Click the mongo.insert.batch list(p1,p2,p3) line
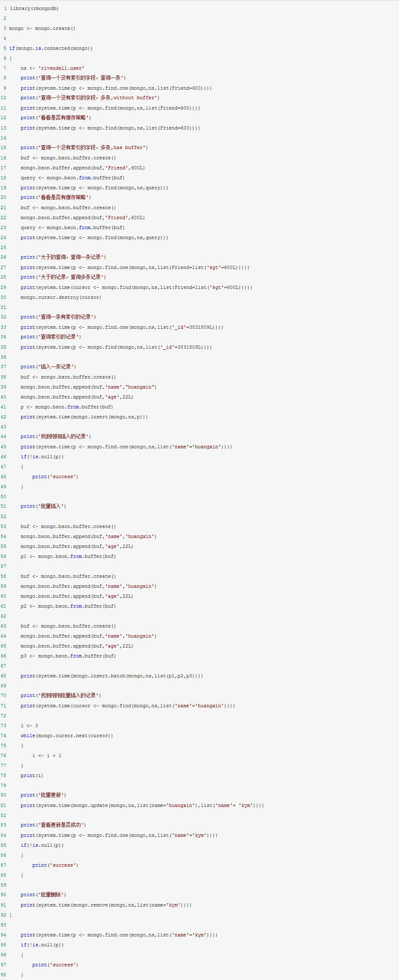The height and width of the screenshot is (980, 399). click(112, 676)
